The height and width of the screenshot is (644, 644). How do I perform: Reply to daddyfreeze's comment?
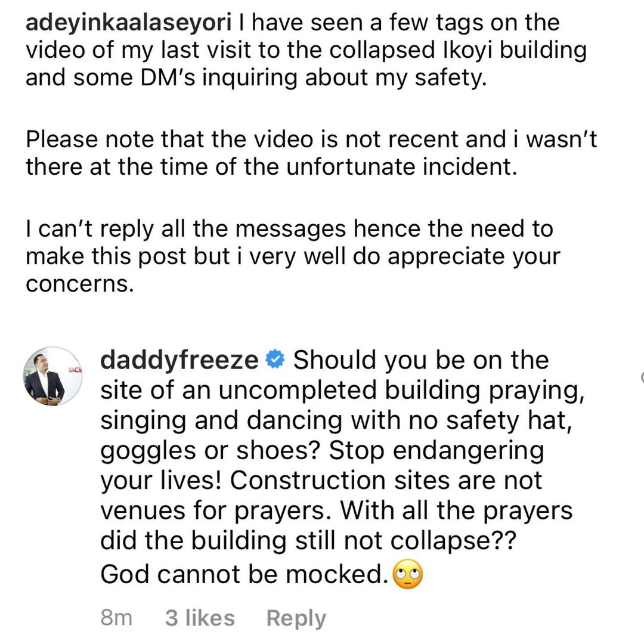point(296,618)
